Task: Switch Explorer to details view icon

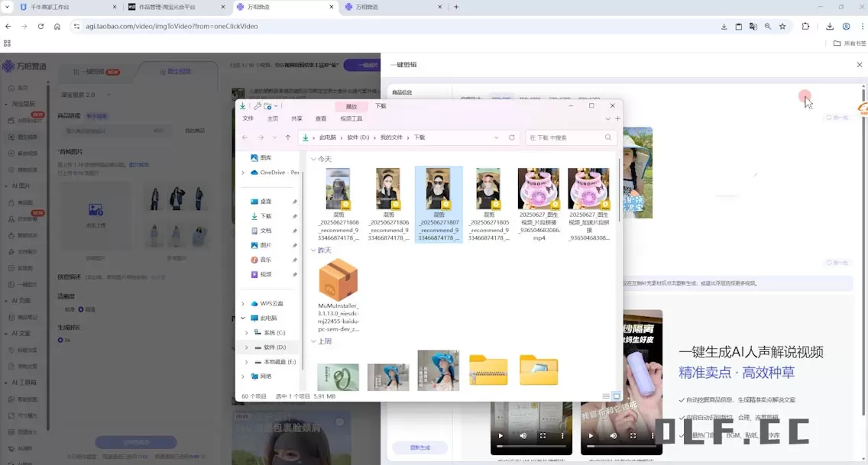Action: 607,396
